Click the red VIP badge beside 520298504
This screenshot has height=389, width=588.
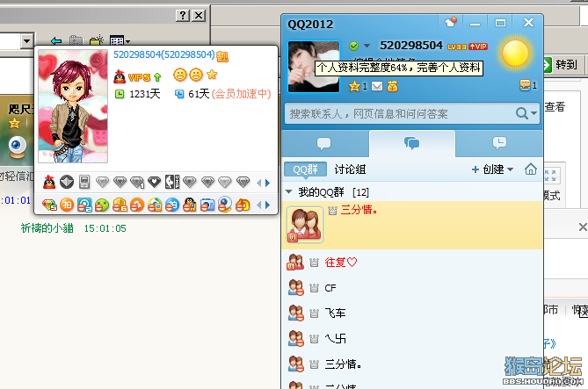pyautogui.click(x=478, y=47)
